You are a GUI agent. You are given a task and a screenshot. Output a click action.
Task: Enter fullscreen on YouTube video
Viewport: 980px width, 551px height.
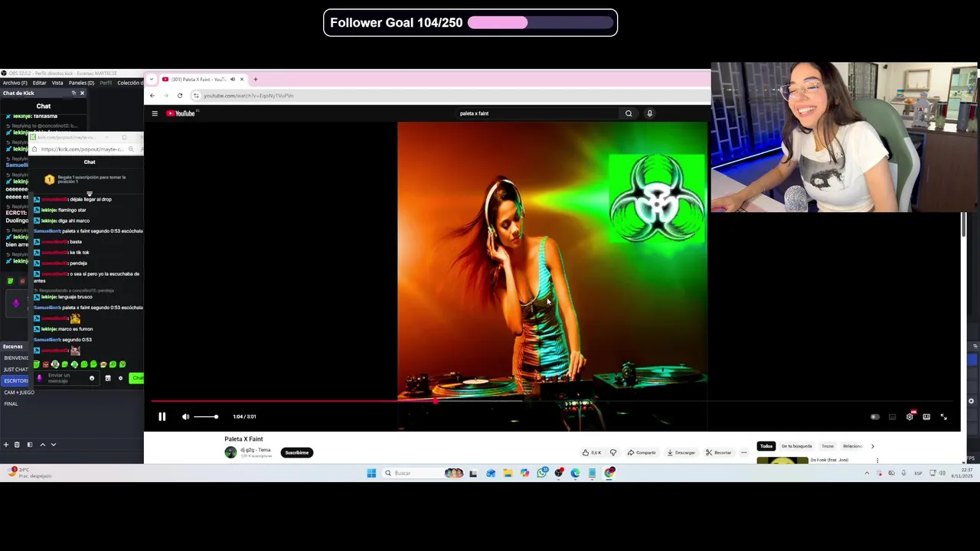point(943,417)
